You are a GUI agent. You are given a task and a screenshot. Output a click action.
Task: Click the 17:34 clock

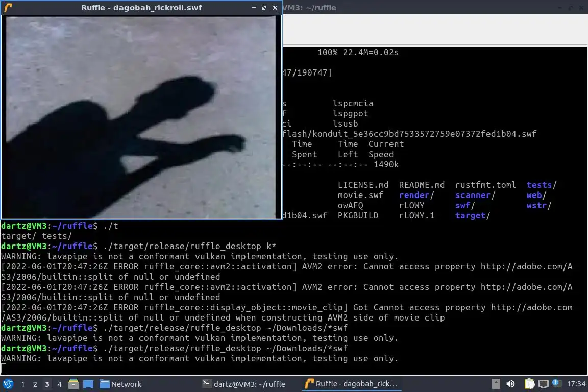[x=576, y=384]
